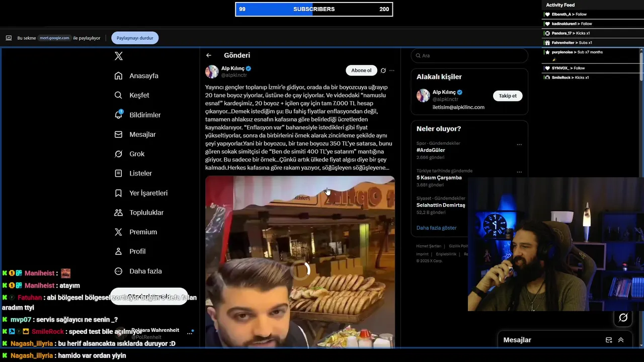644x362 pixels.
Task: Open the Daha fazla circle icon
Action: 118,271
